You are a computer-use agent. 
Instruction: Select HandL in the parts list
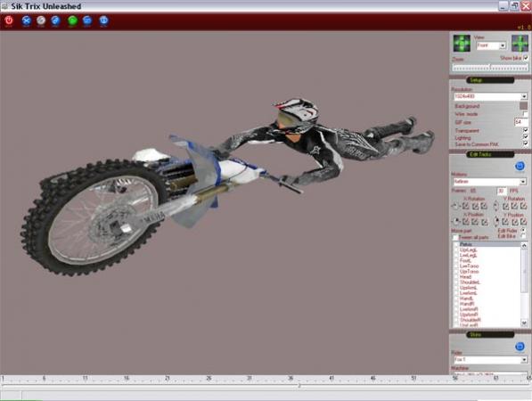[x=466, y=299]
